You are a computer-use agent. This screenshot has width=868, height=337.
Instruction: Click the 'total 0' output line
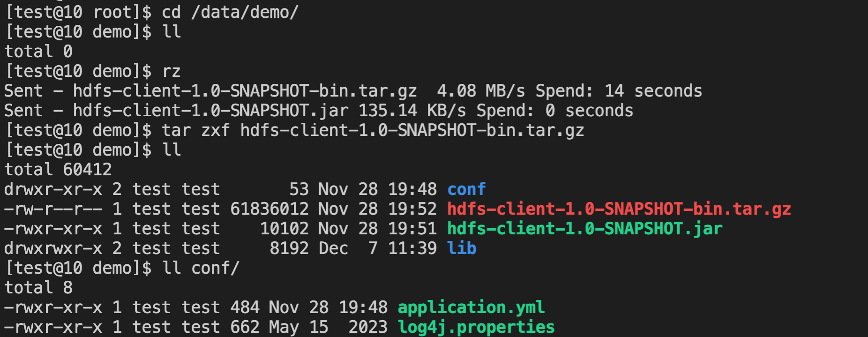38,52
